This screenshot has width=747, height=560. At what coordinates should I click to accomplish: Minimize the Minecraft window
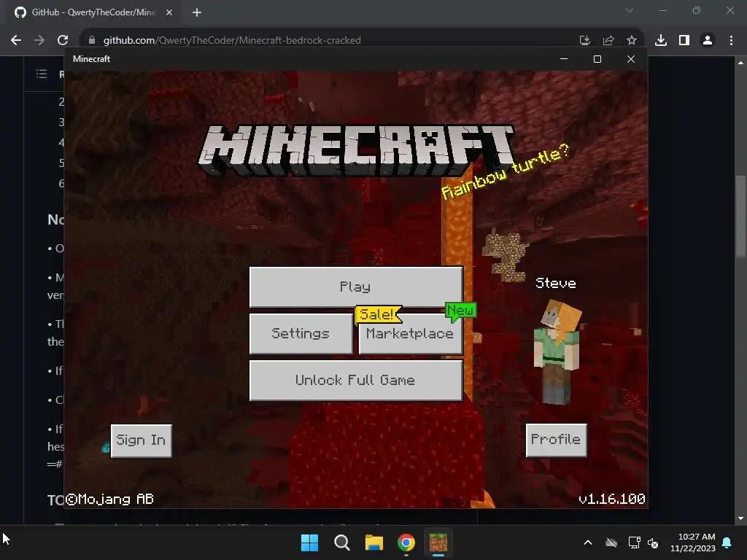(x=564, y=58)
